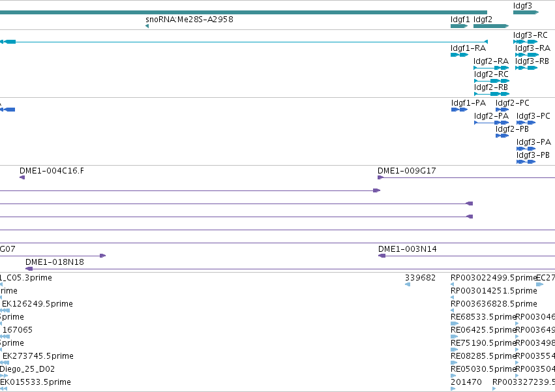Screen dimensions: 555x392
Task: Select the Idgf1-PA protein feature
Action: pyautogui.click(x=459, y=110)
